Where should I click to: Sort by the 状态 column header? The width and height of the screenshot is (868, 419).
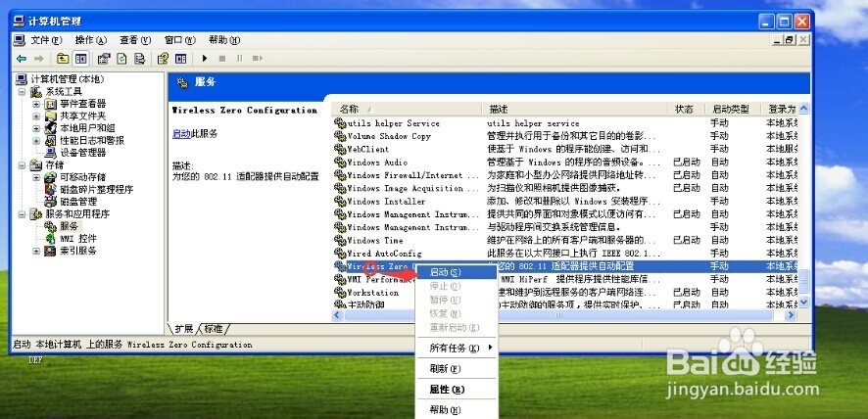(x=687, y=109)
